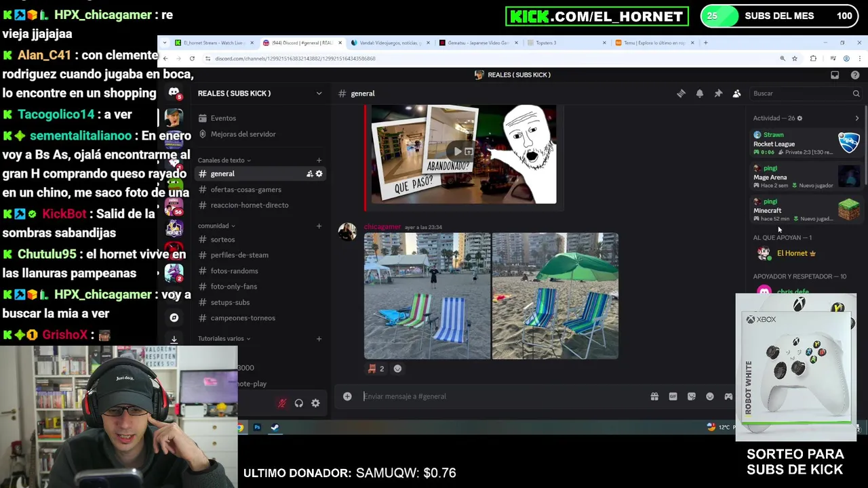868x488 pixels.
Task: Open the Discord inbox icon
Action: [x=835, y=75]
